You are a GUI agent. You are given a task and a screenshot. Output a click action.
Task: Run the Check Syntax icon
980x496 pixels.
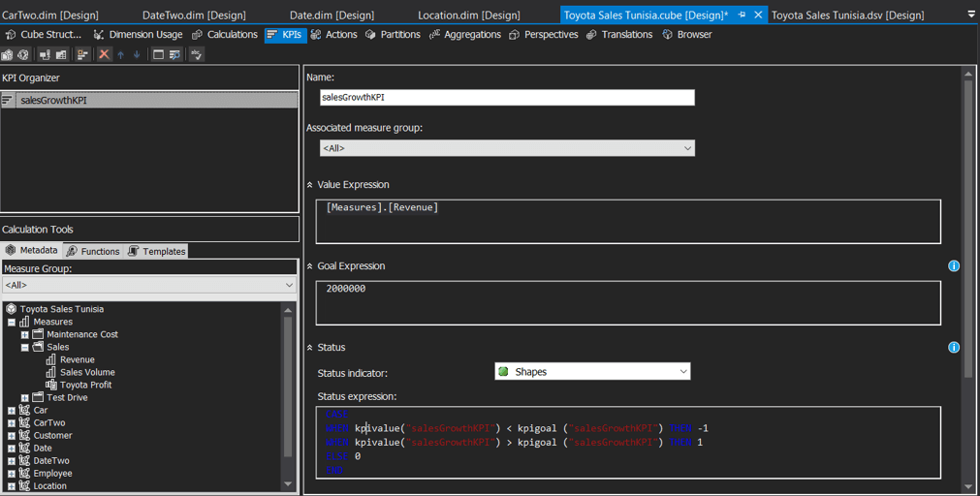(196, 55)
